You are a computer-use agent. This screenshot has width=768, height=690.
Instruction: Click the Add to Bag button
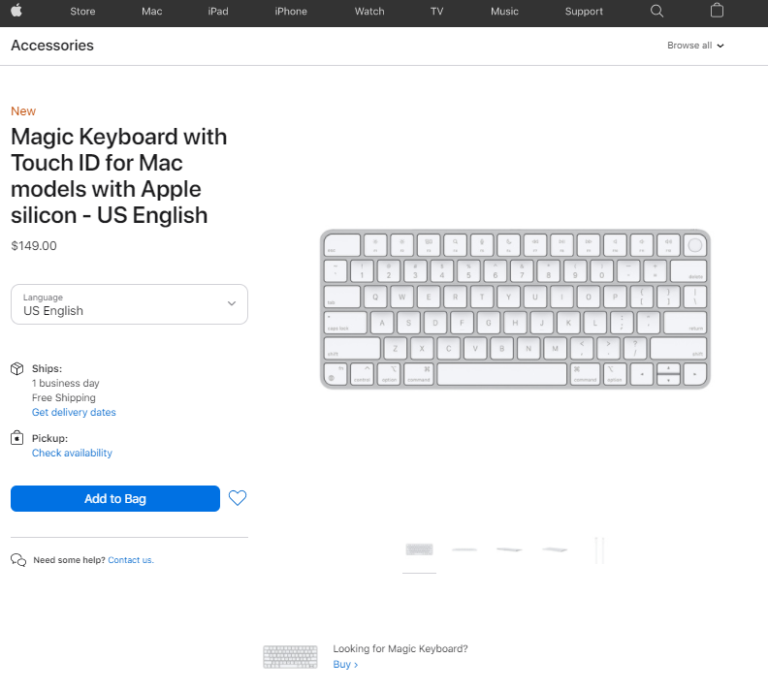pyautogui.click(x=115, y=499)
